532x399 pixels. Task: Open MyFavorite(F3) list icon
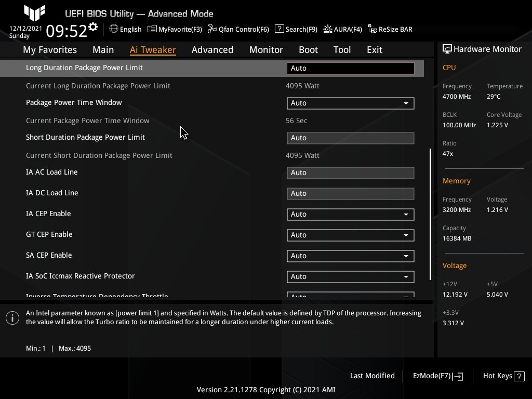point(152,29)
